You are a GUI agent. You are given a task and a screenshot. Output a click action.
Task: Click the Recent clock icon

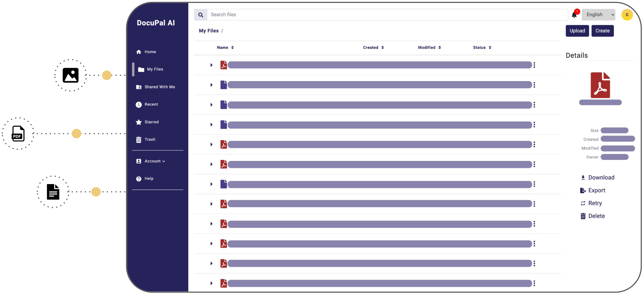139,104
